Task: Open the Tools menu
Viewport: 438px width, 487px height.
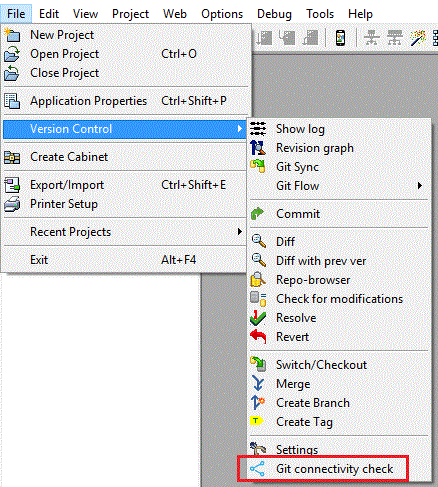Action: pos(320,14)
